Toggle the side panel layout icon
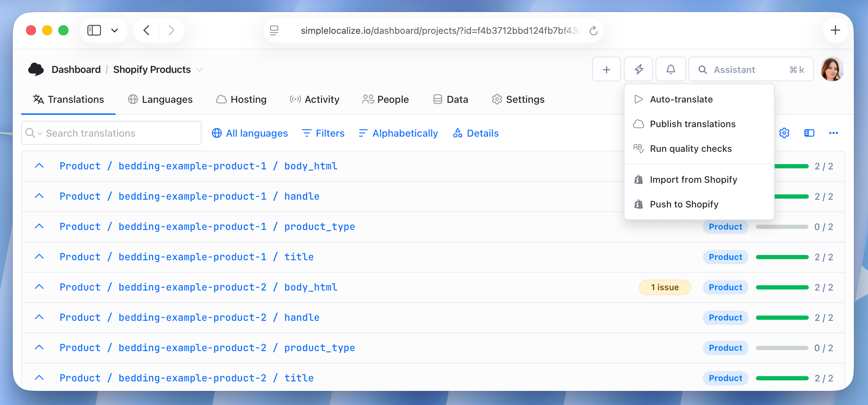 click(809, 133)
